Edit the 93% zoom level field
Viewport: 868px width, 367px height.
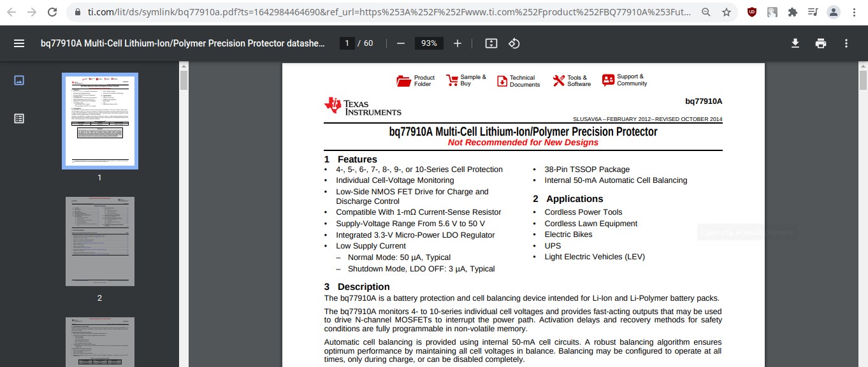tap(429, 43)
